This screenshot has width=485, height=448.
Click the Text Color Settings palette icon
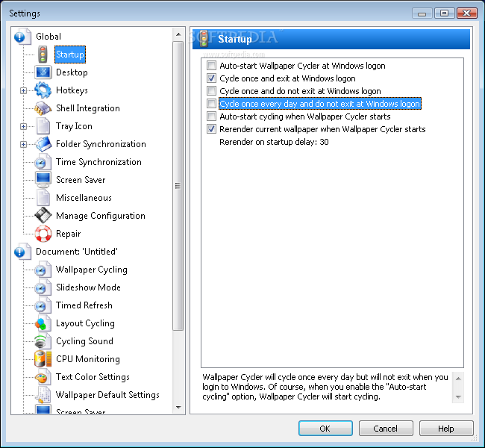click(43, 377)
